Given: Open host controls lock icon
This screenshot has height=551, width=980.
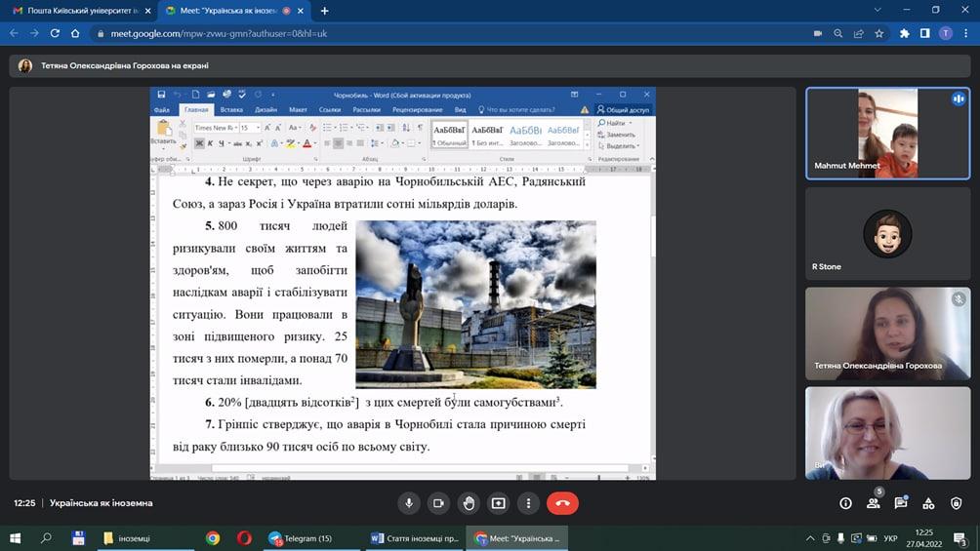Looking at the screenshot, I should (957, 503).
